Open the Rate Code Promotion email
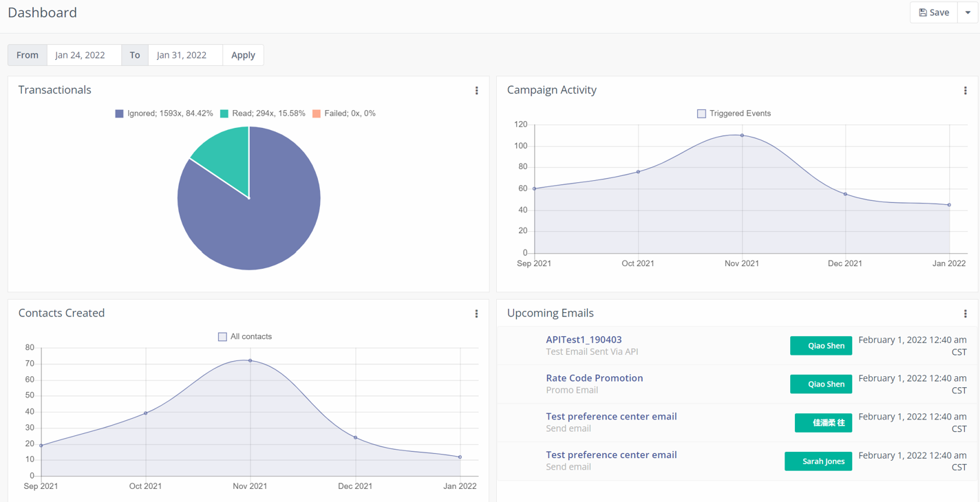 pos(594,378)
